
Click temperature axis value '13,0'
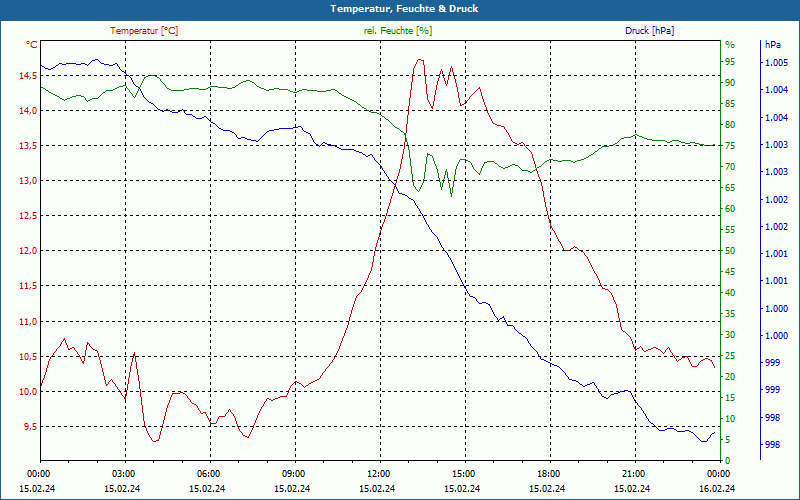pyautogui.click(x=28, y=181)
